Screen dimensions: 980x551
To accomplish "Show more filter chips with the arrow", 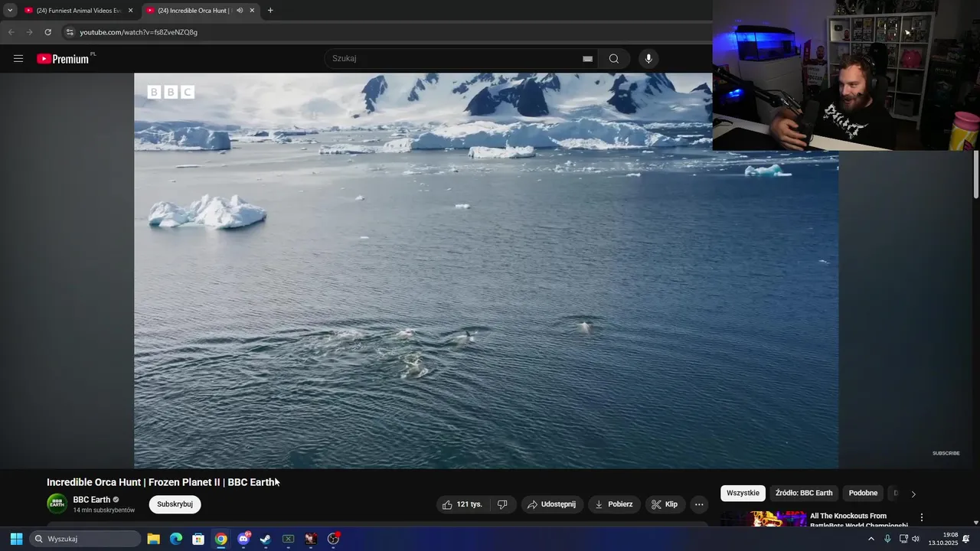I will click(913, 494).
